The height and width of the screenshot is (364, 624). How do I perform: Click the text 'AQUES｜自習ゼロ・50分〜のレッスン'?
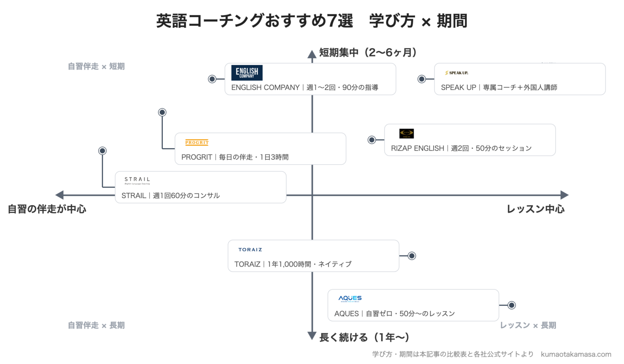tap(394, 314)
